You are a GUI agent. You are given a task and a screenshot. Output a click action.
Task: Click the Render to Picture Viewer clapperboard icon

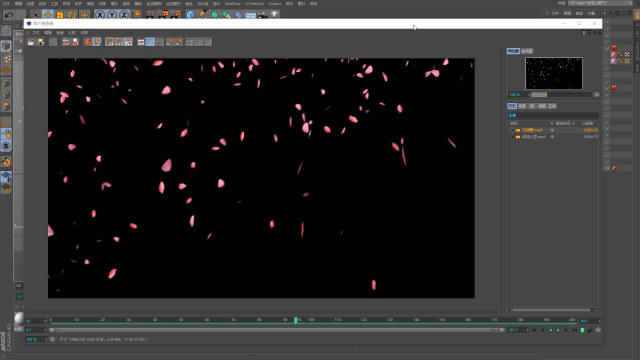pos(163,15)
